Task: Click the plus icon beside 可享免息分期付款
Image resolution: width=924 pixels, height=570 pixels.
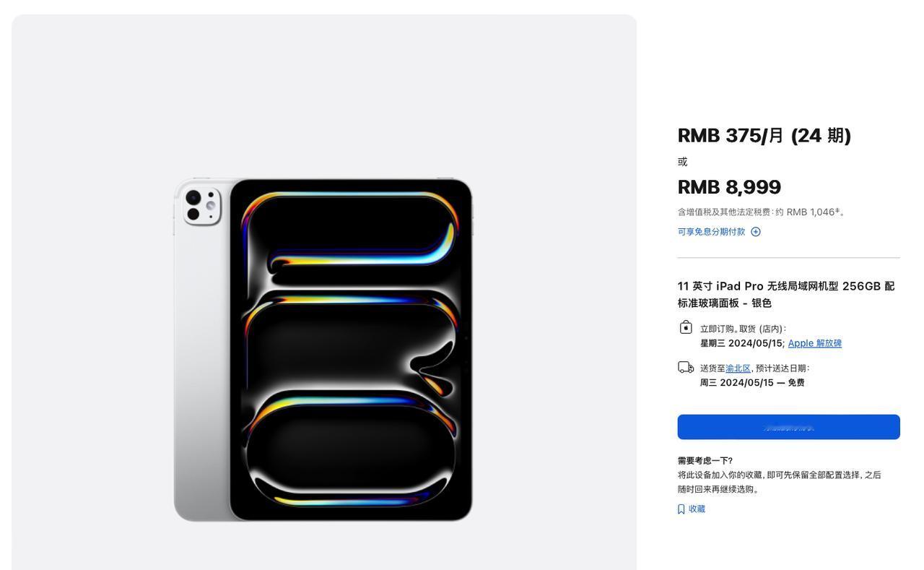Action: (756, 232)
